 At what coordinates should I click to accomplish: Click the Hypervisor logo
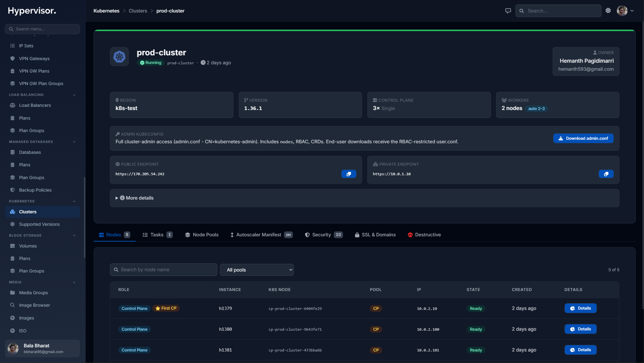(x=32, y=11)
